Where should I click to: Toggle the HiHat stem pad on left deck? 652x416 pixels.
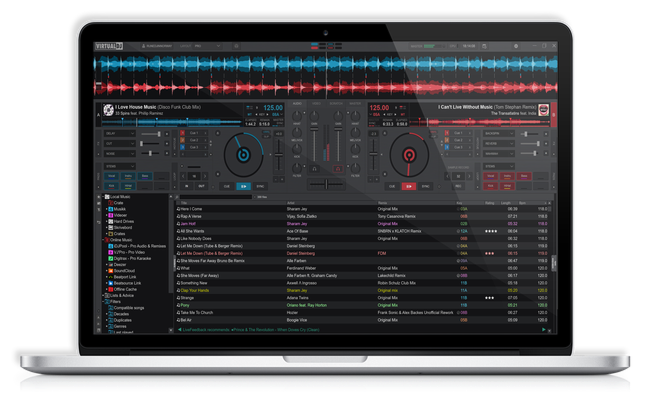point(128,186)
